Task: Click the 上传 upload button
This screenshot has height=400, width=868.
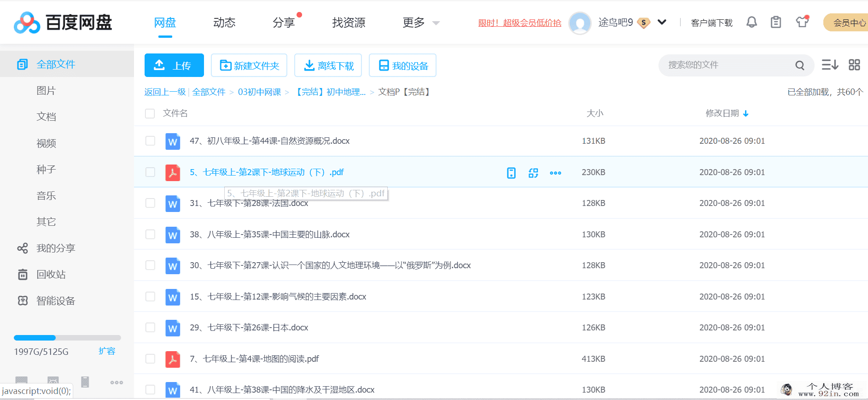Action: pos(174,65)
